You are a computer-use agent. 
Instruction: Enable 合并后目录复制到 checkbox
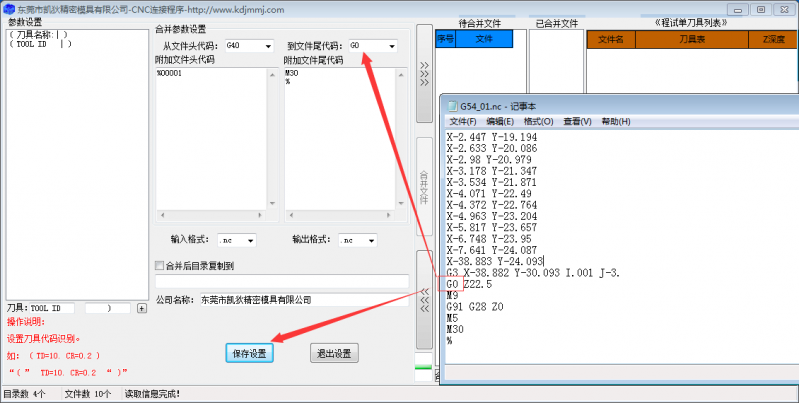(159, 265)
